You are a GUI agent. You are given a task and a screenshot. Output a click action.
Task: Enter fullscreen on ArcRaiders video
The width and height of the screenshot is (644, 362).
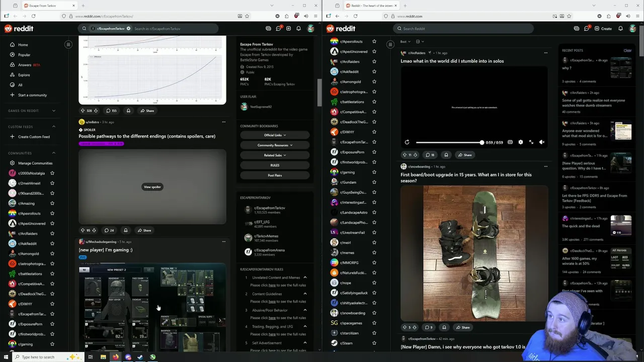point(531,142)
